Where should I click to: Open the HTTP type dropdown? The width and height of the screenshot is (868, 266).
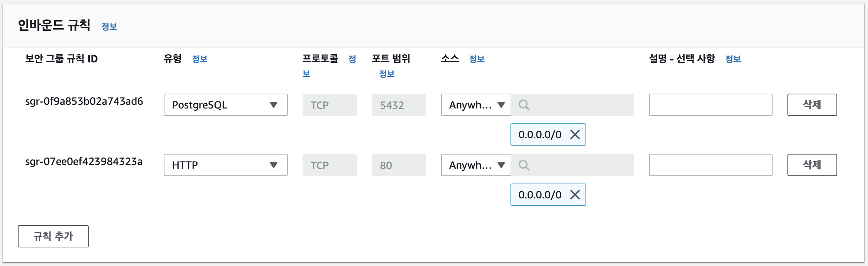tap(225, 165)
